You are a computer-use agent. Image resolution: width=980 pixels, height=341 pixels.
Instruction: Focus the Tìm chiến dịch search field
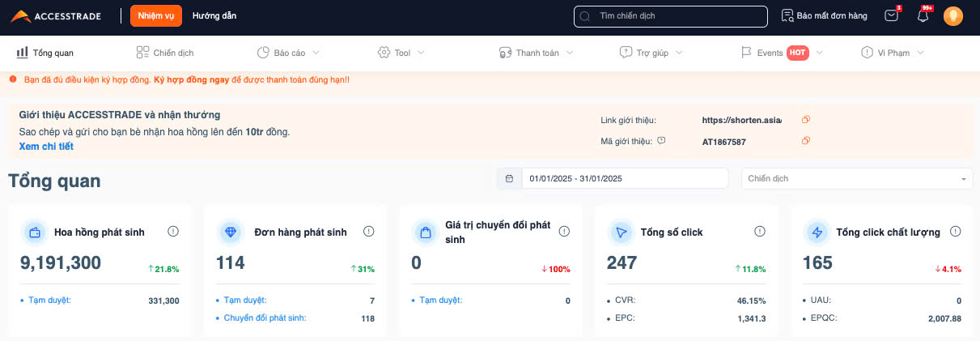[671, 16]
